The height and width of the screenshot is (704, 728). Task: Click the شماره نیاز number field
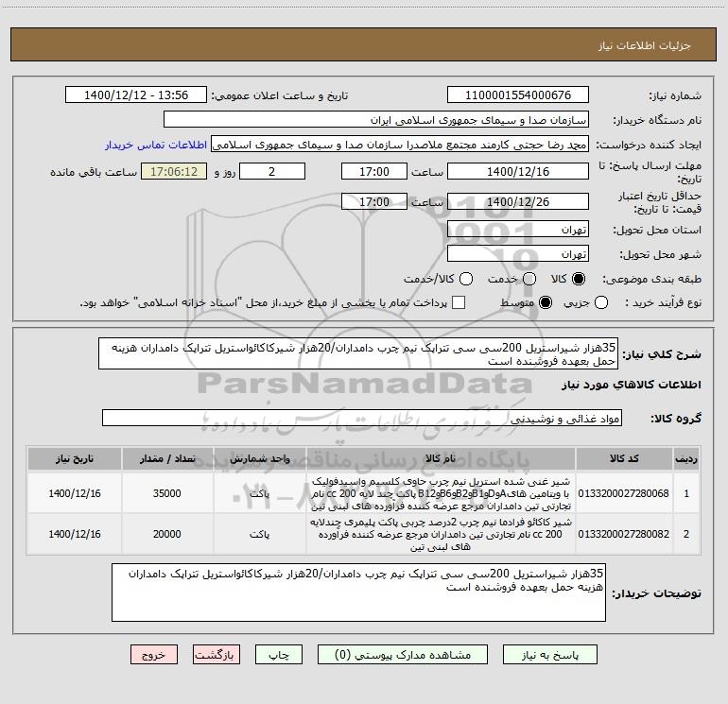(x=518, y=94)
